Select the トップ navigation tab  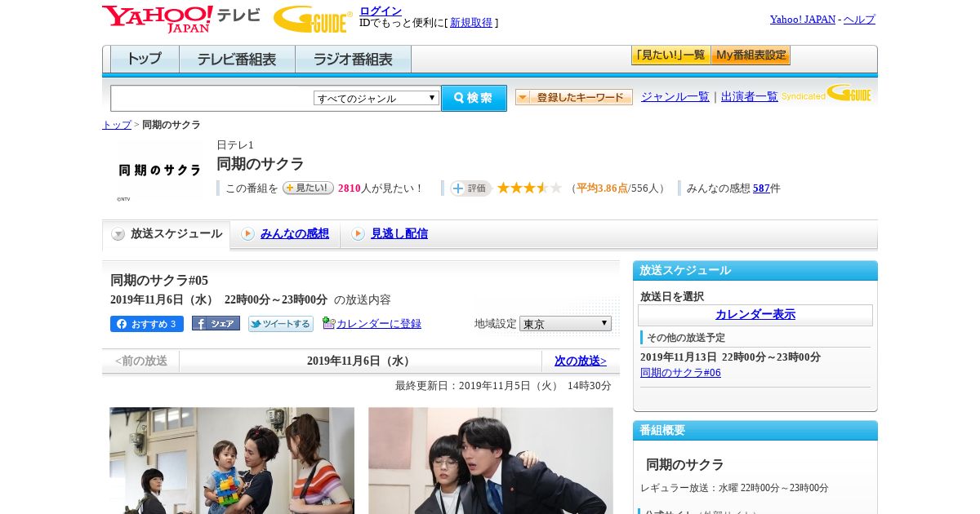145,60
